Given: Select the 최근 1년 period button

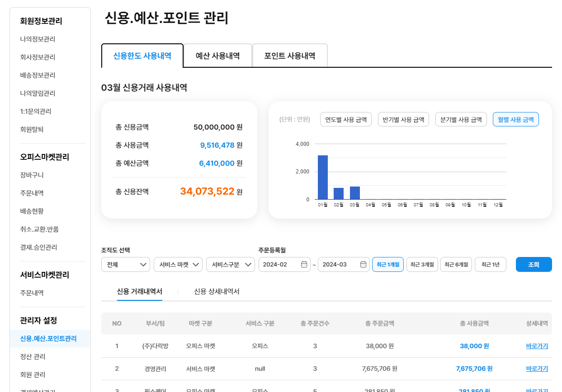Looking at the screenshot, I should pyautogui.click(x=490, y=265).
